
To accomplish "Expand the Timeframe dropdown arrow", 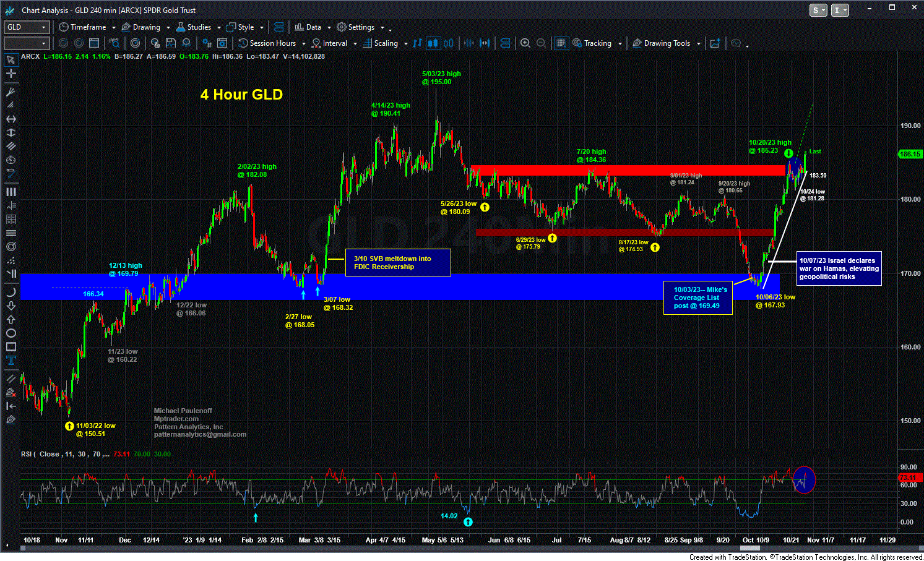I will (x=113, y=28).
